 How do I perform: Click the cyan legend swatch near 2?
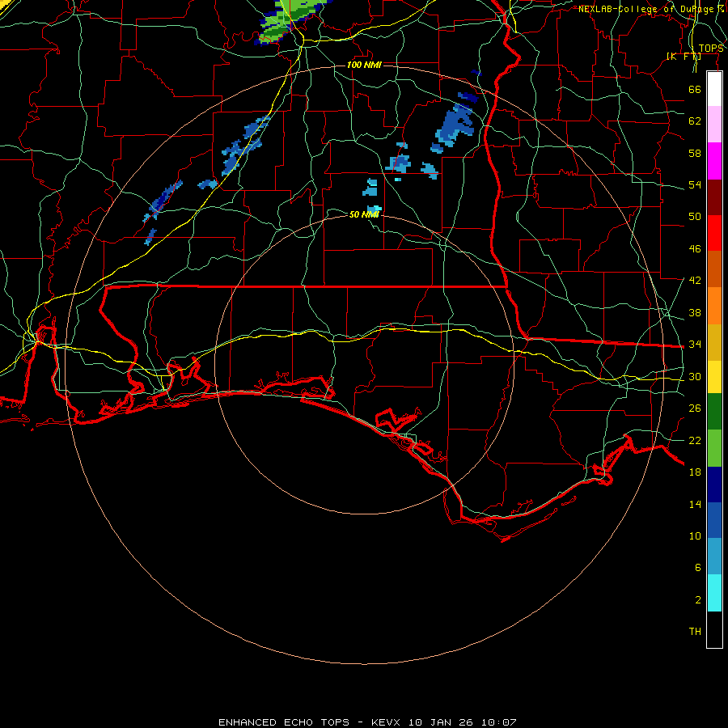tap(714, 593)
